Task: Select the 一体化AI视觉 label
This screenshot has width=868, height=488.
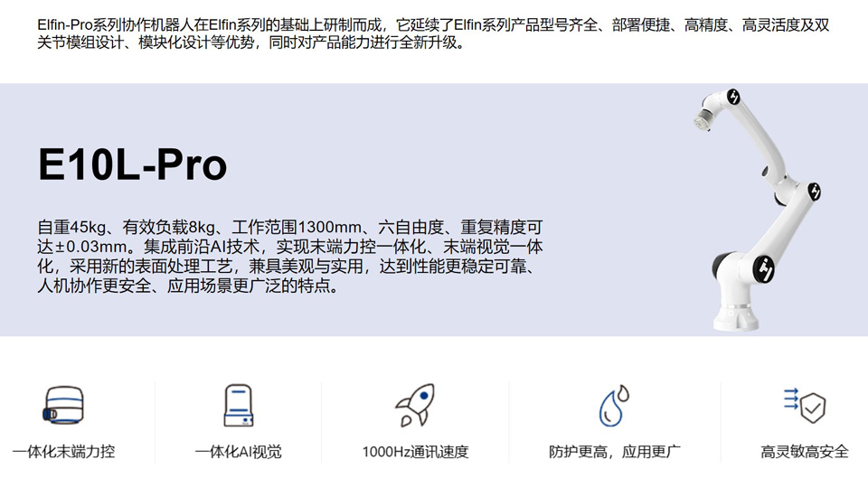Action: coord(239,451)
